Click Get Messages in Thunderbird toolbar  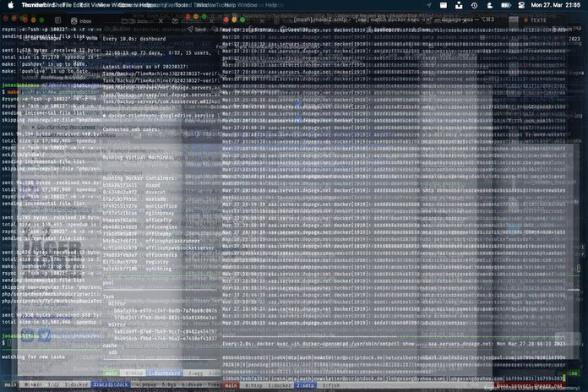[x=44, y=38]
